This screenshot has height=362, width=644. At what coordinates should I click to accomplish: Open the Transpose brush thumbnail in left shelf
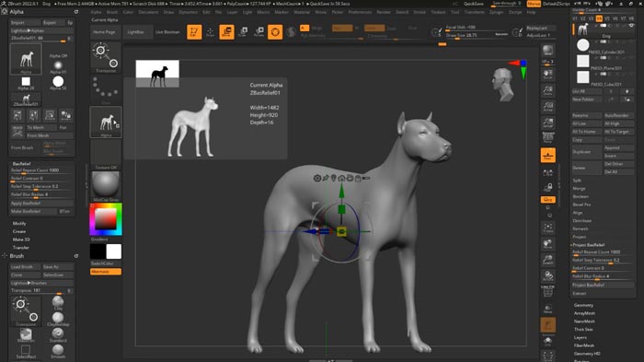[x=106, y=57]
